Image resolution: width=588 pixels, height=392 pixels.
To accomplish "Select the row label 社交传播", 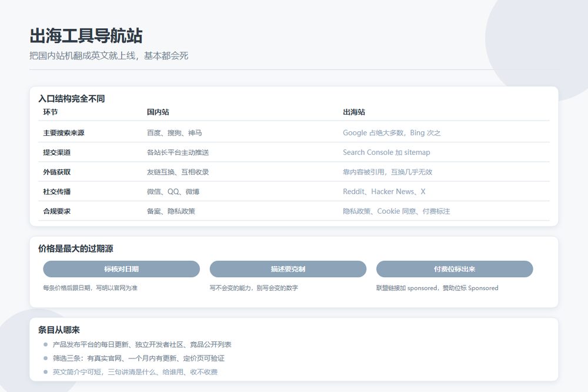I will [x=56, y=191].
